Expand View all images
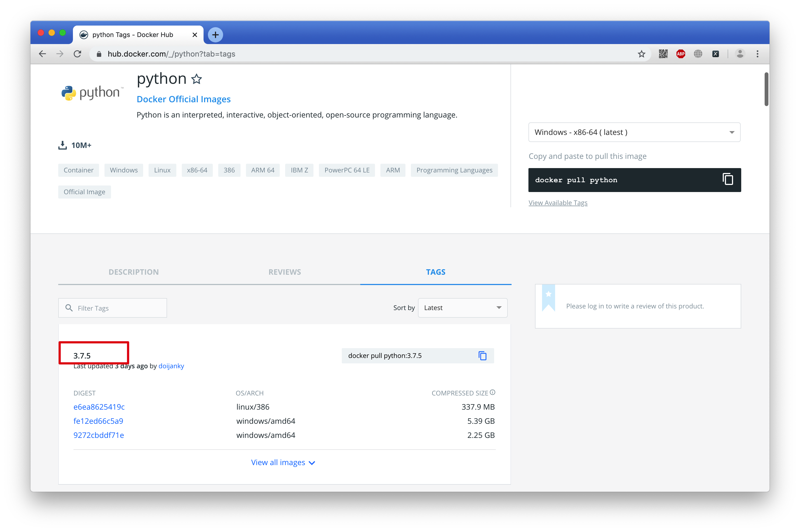 [283, 462]
